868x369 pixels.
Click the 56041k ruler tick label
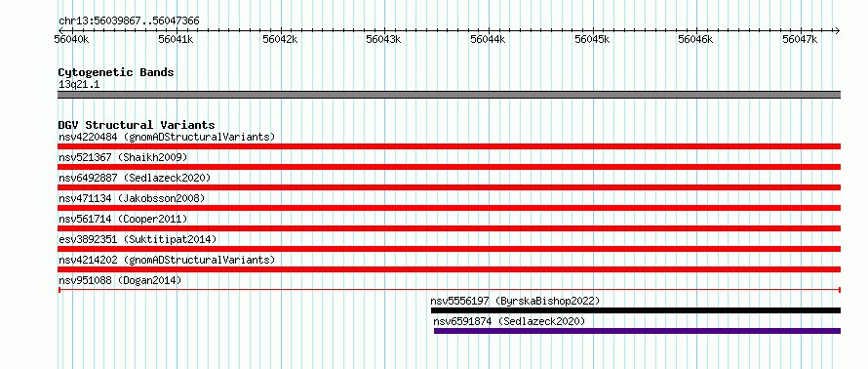tap(176, 39)
